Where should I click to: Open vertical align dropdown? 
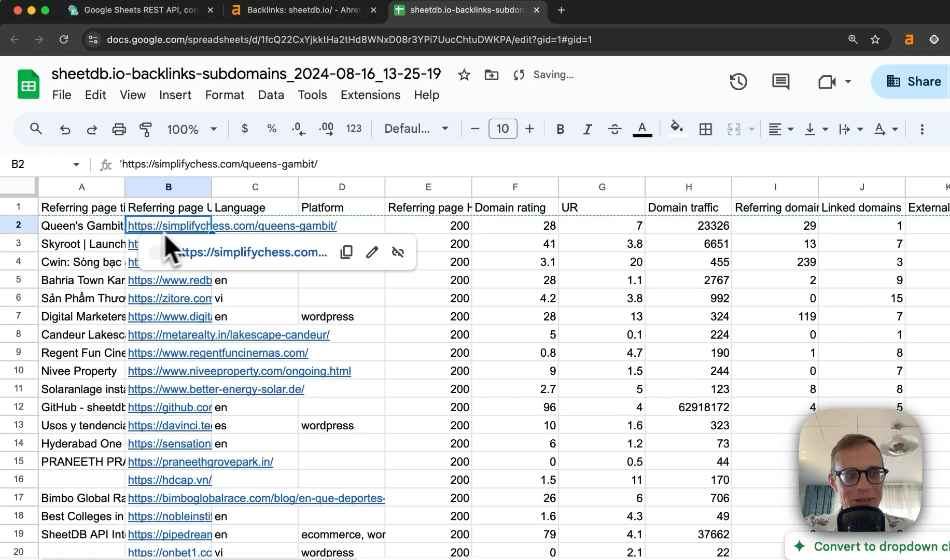pos(816,129)
